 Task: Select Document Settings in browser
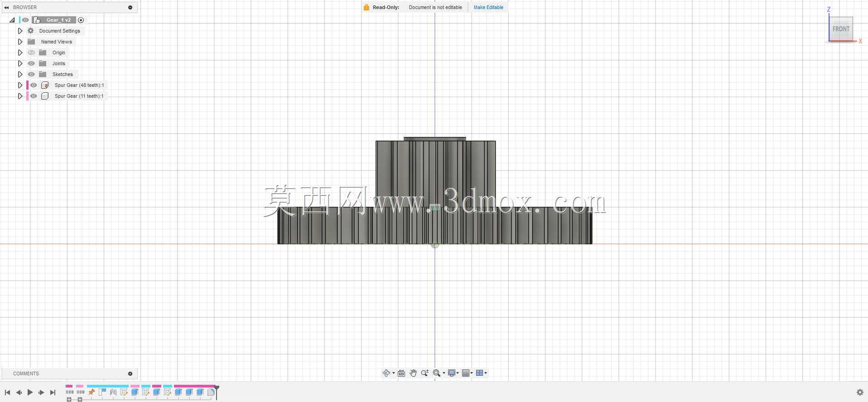point(59,31)
